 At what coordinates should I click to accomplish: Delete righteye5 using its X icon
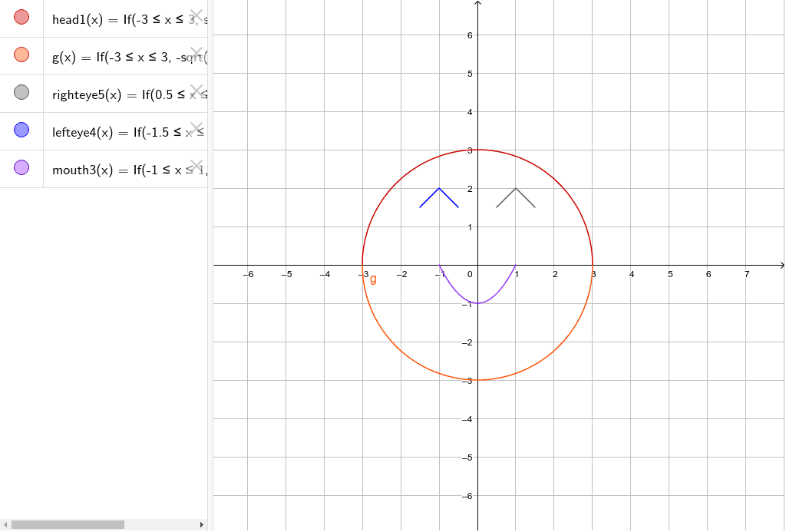pyautogui.click(x=198, y=91)
